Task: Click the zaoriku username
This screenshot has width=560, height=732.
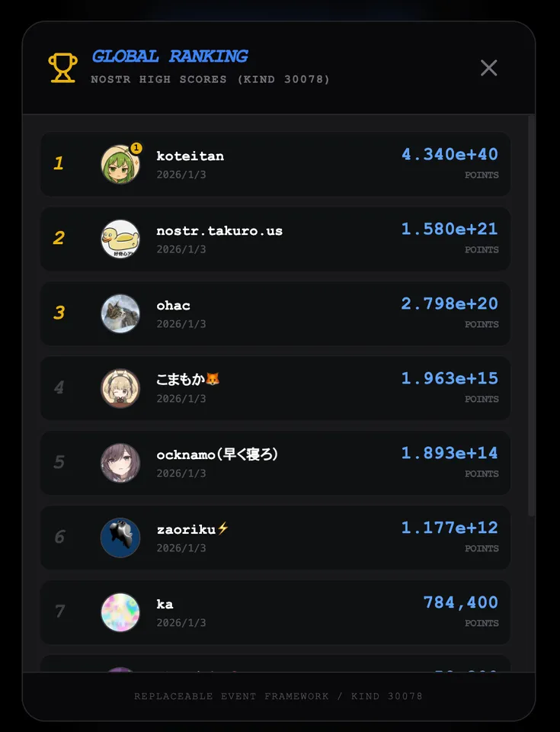Action: click(x=186, y=529)
